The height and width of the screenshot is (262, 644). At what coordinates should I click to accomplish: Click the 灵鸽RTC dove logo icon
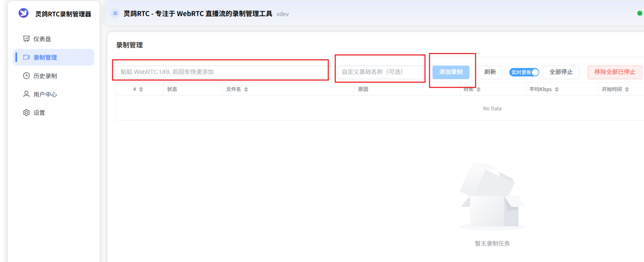point(23,13)
